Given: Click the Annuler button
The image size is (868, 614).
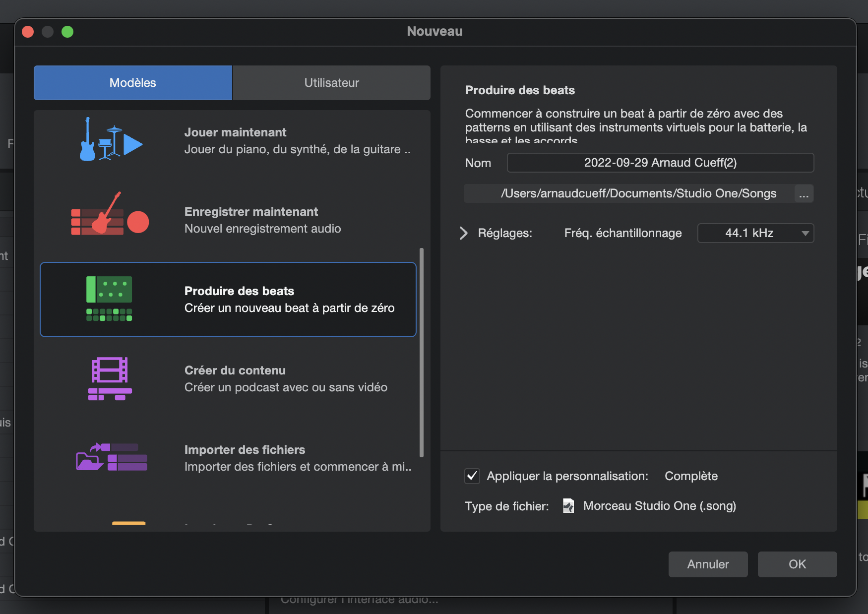Looking at the screenshot, I should coord(708,564).
